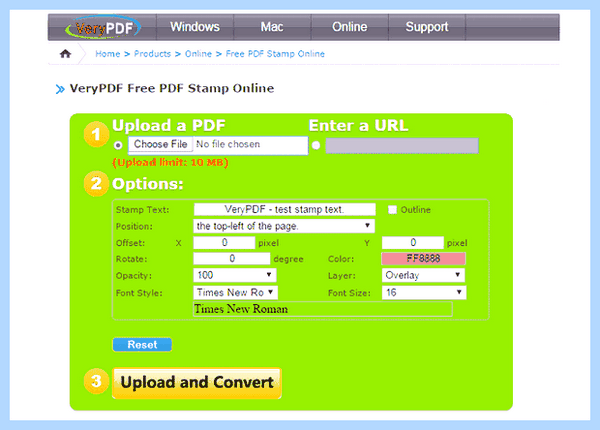The height and width of the screenshot is (430, 600).
Task: Expand the Position dropdown
Action: (284, 226)
